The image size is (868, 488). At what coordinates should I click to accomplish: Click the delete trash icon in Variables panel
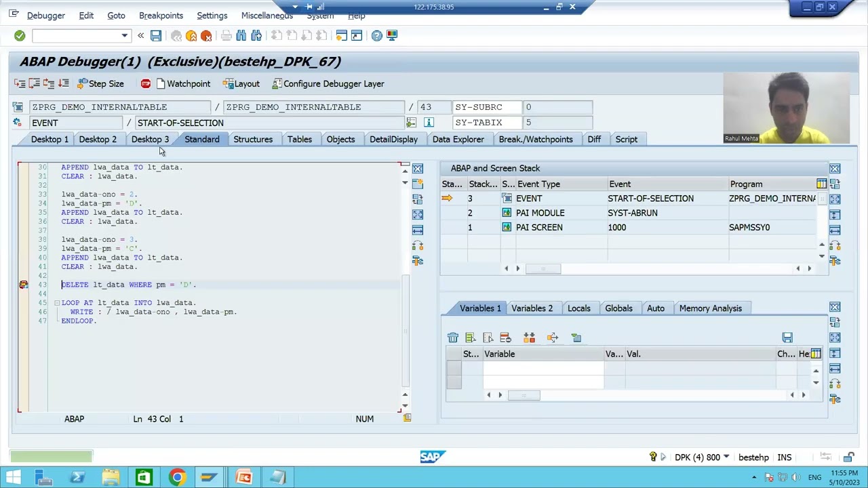tap(453, 338)
